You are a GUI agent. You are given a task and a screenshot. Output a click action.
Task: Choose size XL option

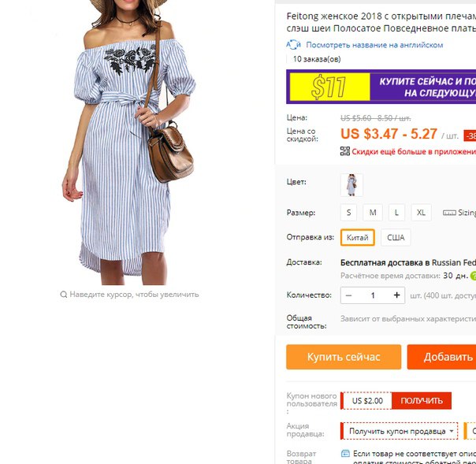coord(421,213)
